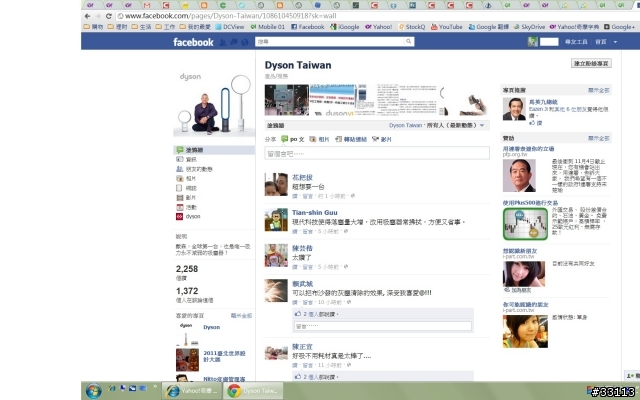The width and height of the screenshot is (640, 400).
Task: Open the Gmail tab in the browser tab strip
Action: [x=147, y=5]
